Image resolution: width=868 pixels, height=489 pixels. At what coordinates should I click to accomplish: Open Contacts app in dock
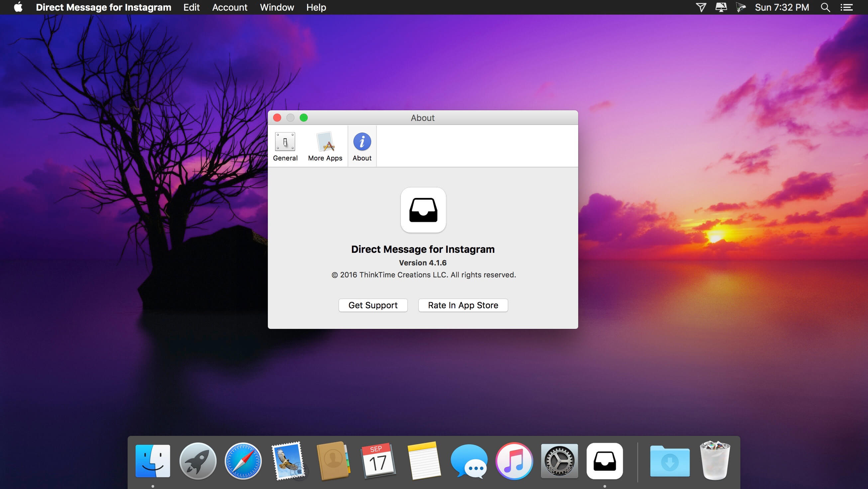click(333, 462)
